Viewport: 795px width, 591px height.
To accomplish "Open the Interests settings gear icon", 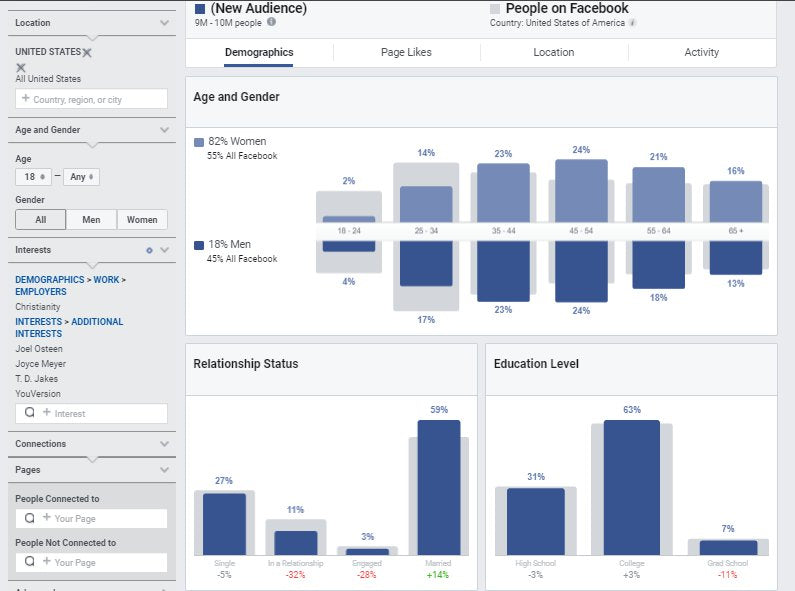I will (x=149, y=250).
